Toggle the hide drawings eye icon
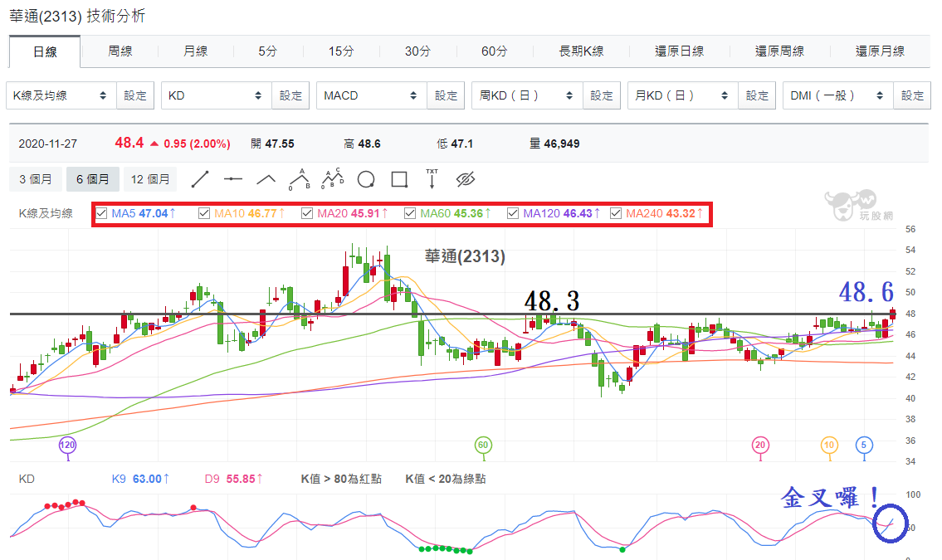The width and height of the screenshot is (942, 560). 466,179
